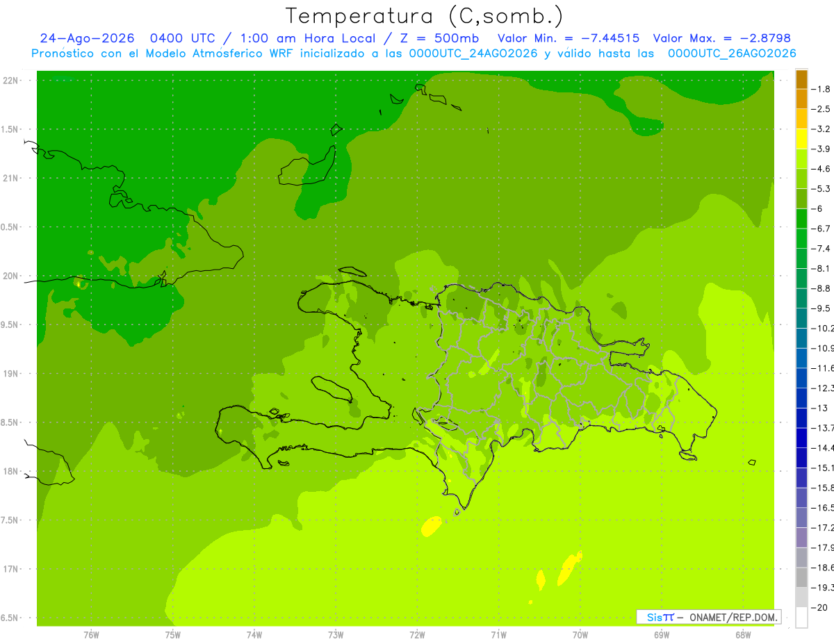Click the "-8.1" legend value
This screenshot has width=834, height=644.
(x=821, y=268)
